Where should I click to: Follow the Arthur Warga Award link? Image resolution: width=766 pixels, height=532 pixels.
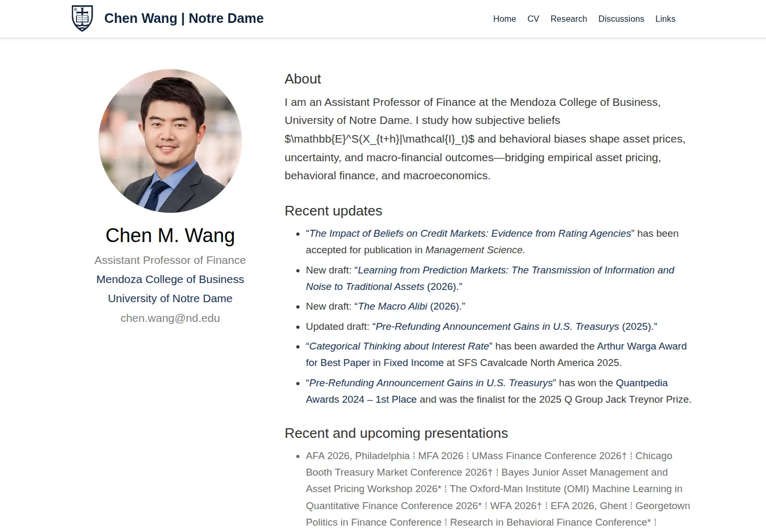coord(496,354)
